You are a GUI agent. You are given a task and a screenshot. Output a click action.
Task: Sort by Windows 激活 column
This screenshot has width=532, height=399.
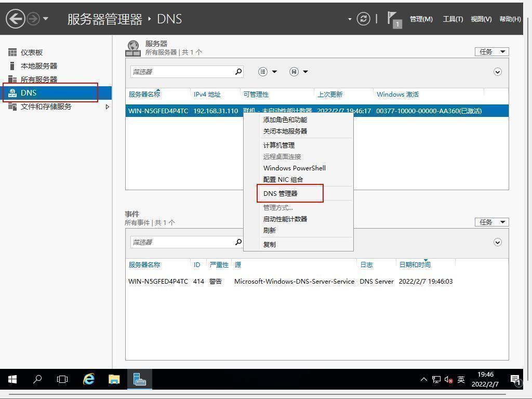(397, 95)
